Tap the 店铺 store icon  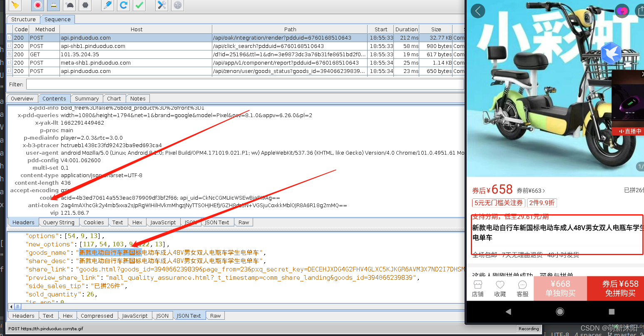point(478,289)
